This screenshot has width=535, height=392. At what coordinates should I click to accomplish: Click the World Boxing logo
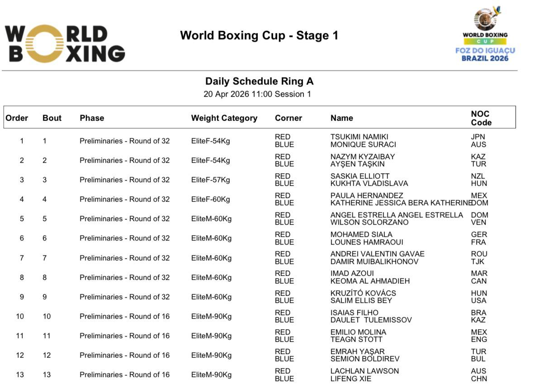pyautogui.click(x=65, y=43)
